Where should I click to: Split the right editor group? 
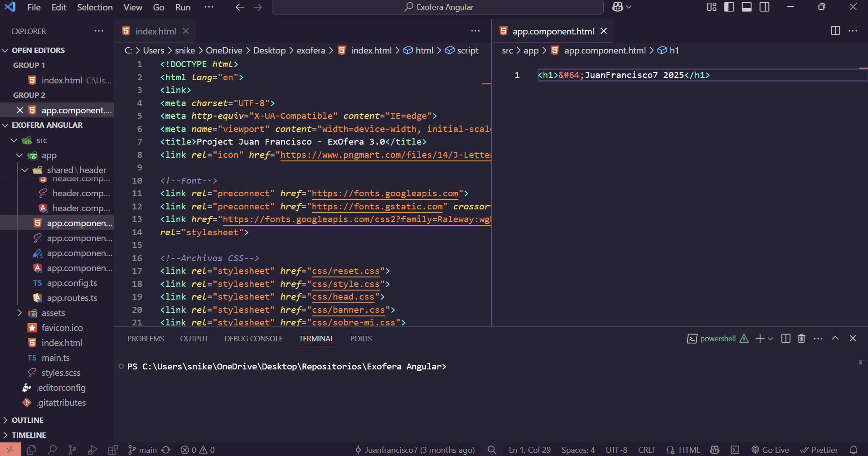click(x=835, y=30)
